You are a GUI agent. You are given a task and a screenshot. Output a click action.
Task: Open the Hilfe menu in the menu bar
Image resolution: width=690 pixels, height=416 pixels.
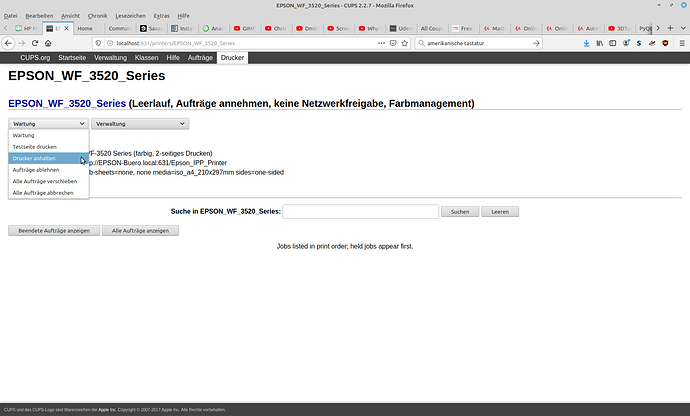184,16
